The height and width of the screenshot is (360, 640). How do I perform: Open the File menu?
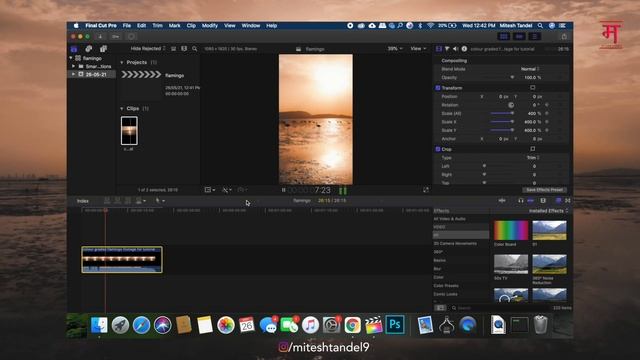point(127,25)
